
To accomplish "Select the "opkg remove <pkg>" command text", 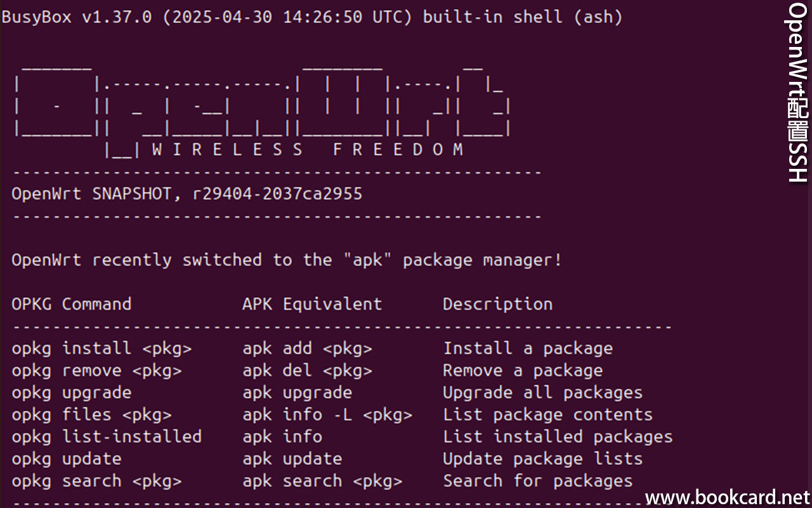I will click(96, 371).
